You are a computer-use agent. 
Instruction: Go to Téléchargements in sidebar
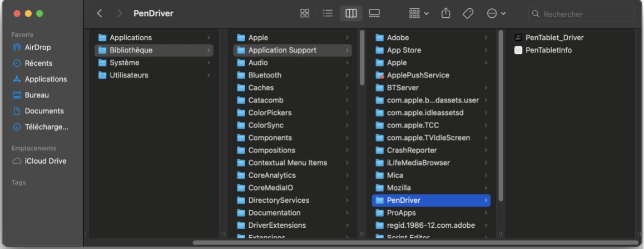[x=46, y=126]
